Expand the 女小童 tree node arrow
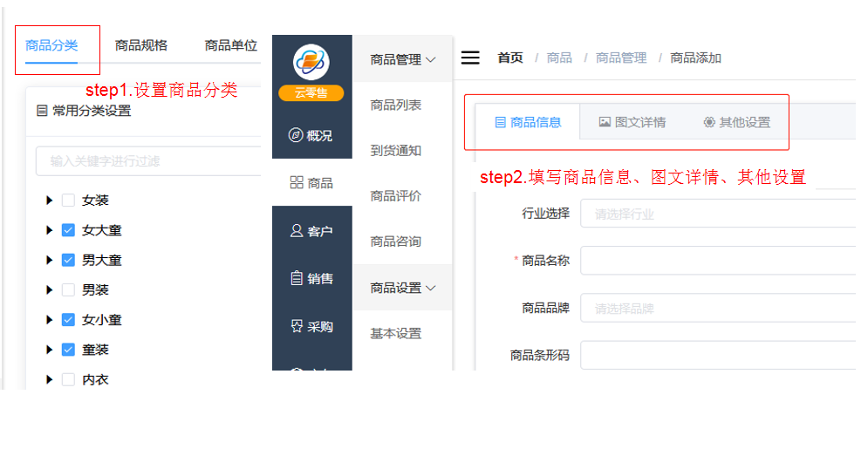Viewport: 868px width, 449px height. (x=49, y=320)
